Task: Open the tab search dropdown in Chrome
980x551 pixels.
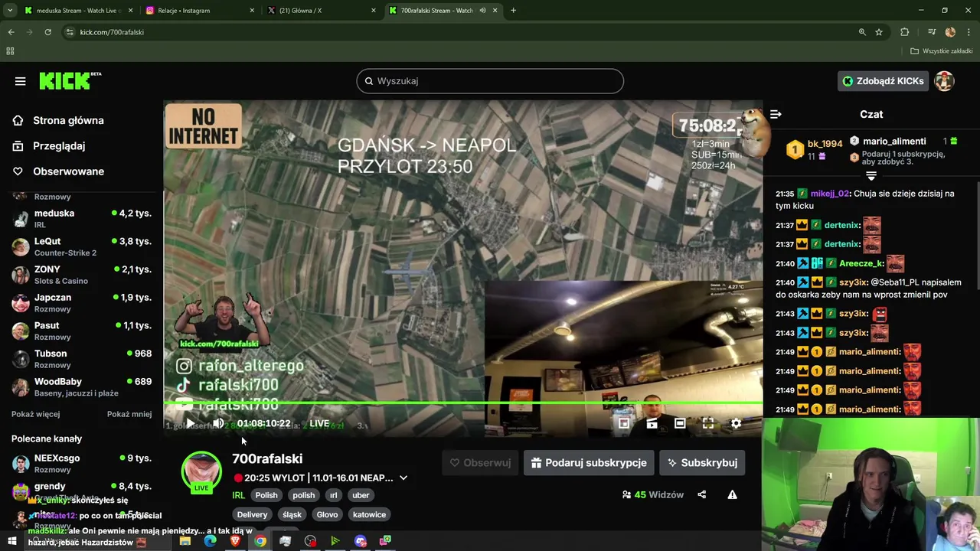Action: [x=10, y=11]
